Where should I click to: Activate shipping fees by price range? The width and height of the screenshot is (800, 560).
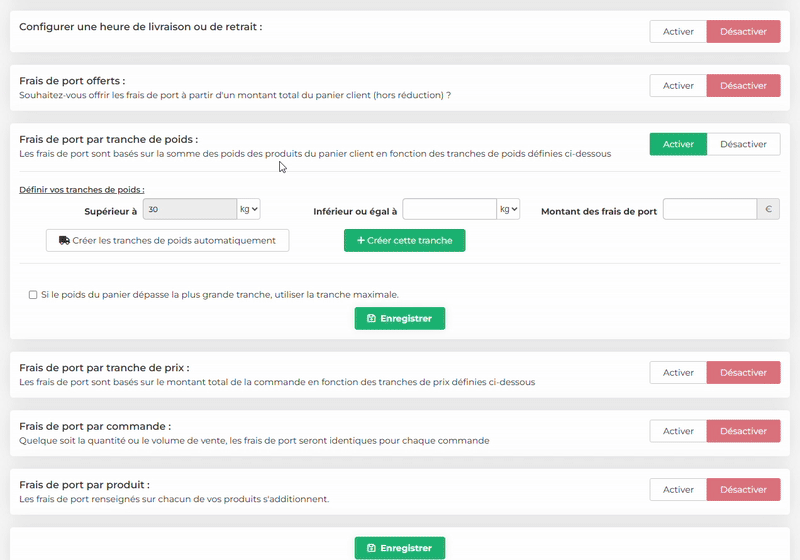coord(678,373)
